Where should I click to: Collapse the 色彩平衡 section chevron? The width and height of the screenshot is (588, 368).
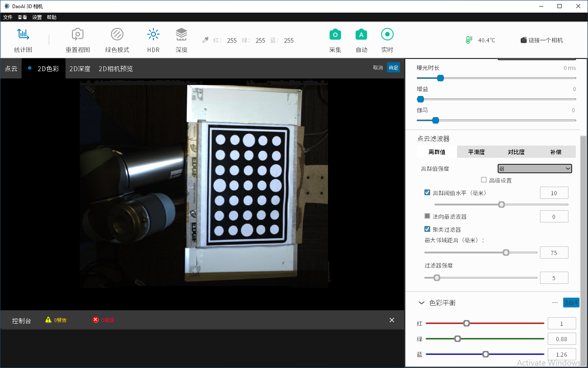[x=422, y=303]
